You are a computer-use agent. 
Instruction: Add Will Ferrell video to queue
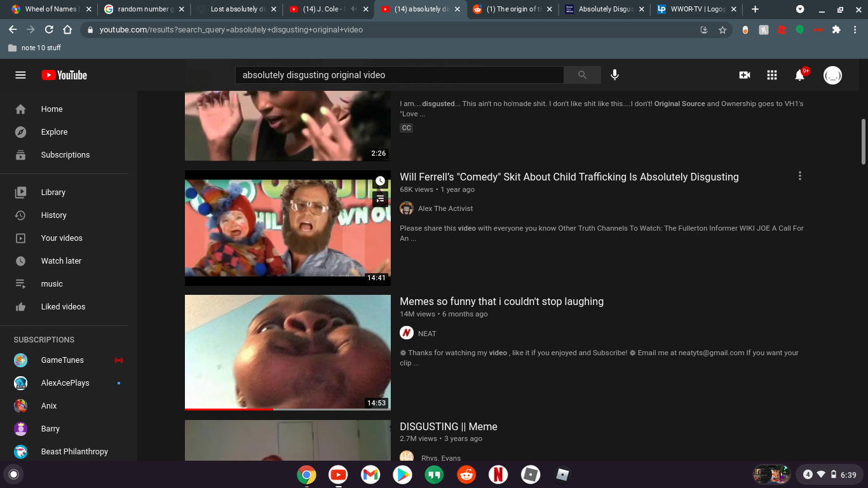pyautogui.click(x=380, y=199)
